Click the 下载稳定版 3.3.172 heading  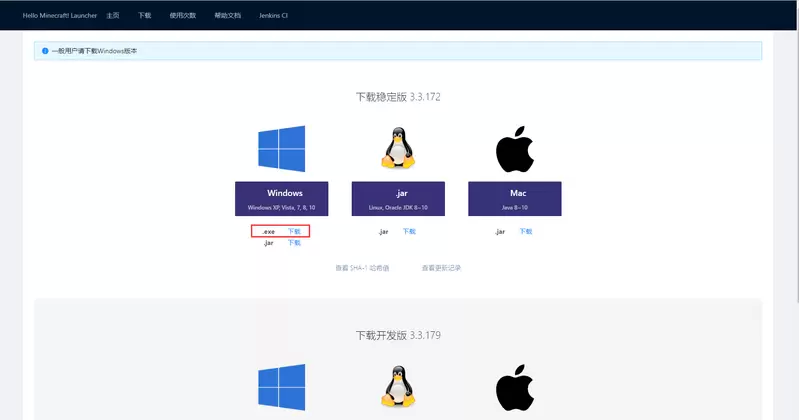[398, 97]
